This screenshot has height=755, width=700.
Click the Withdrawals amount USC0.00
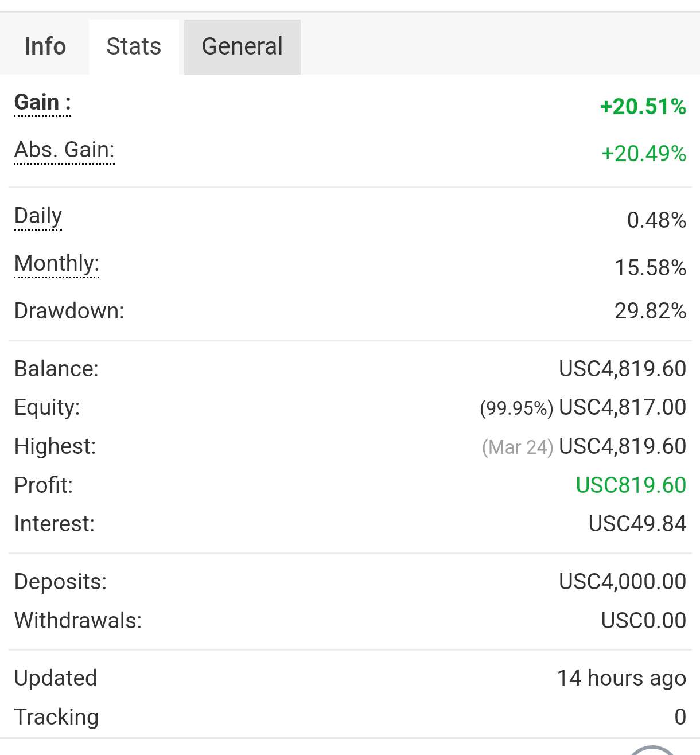pos(643,621)
